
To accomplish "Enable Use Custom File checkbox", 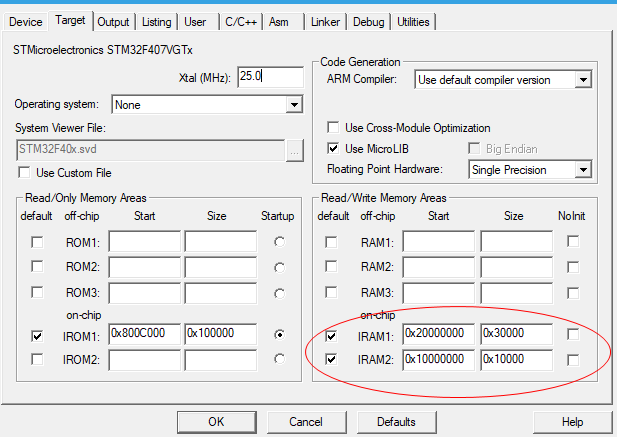I will coord(24,173).
